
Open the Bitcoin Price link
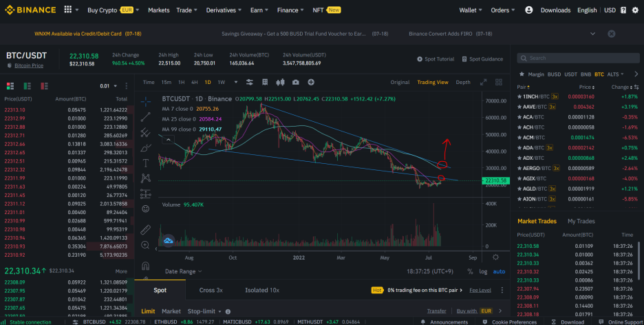29,65
